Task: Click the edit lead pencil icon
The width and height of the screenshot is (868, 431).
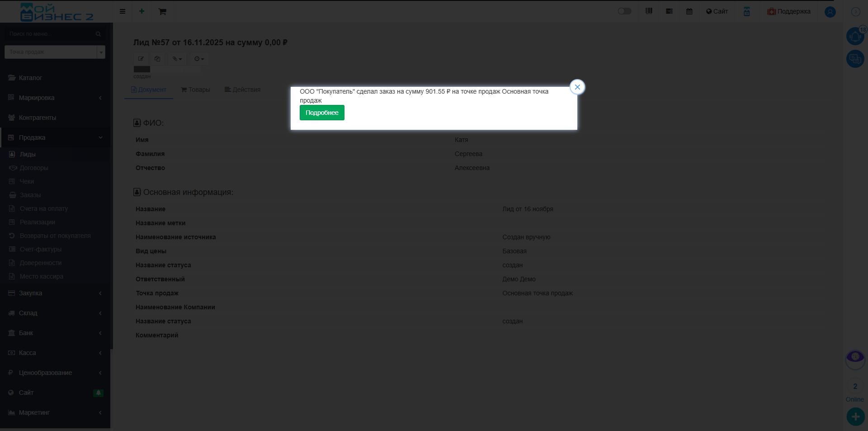Action: coord(141,59)
